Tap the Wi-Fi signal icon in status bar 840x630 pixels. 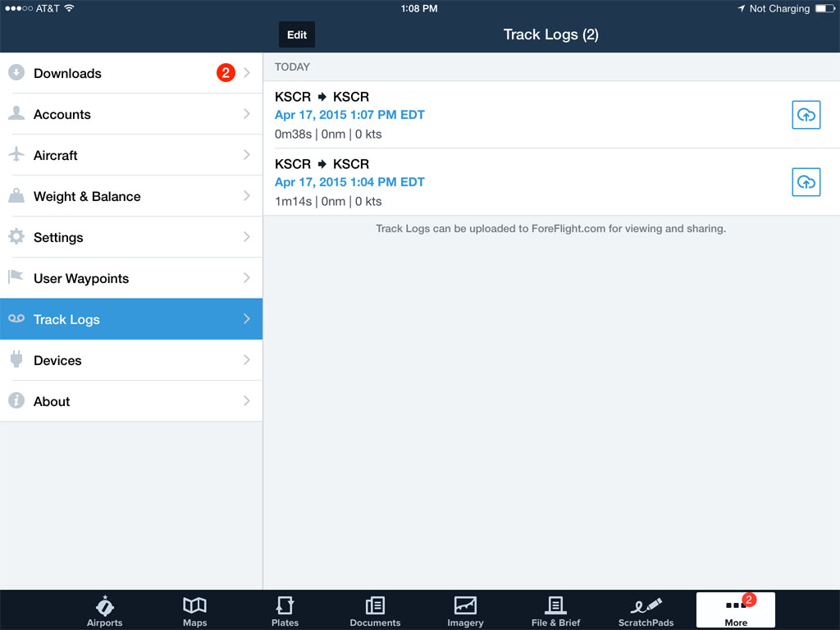[x=69, y=8]
